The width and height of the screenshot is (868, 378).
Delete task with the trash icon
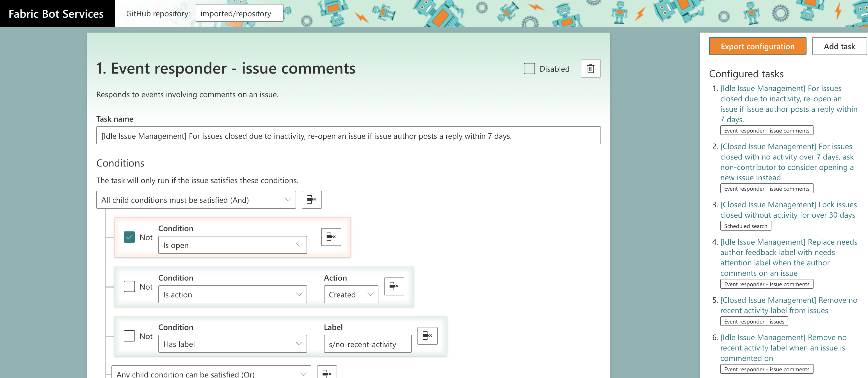590,69
